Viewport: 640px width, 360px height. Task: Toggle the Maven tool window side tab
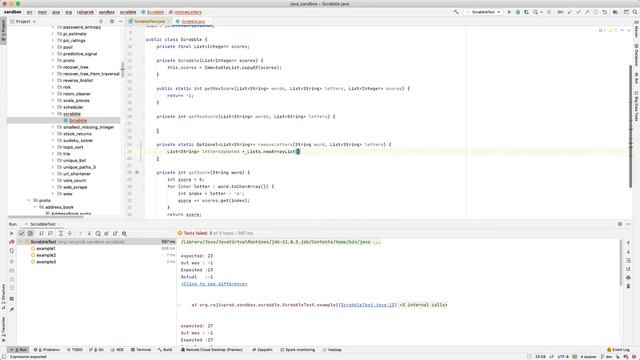[636, 30]
